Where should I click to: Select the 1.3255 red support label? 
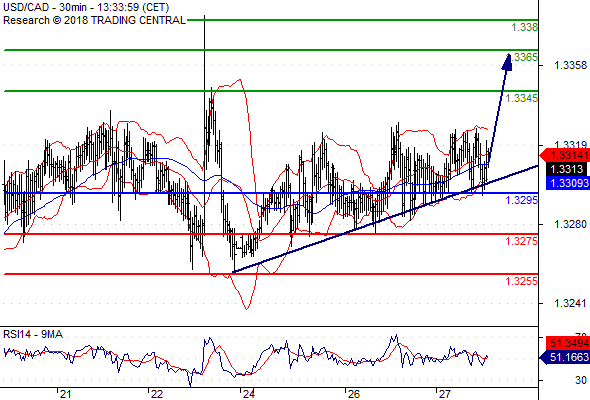[x=522, y=281]
